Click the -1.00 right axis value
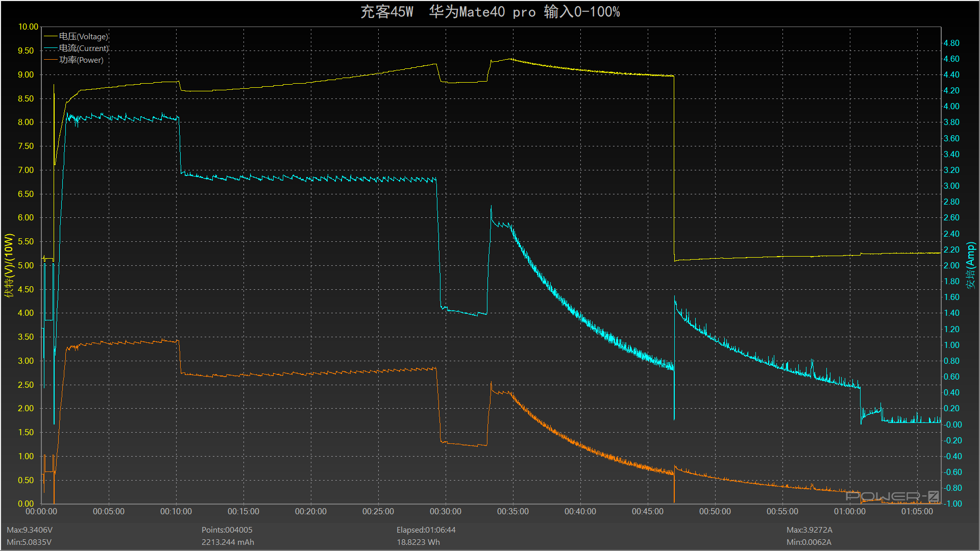Screen dimensions: 980x551 click(952, 504)
